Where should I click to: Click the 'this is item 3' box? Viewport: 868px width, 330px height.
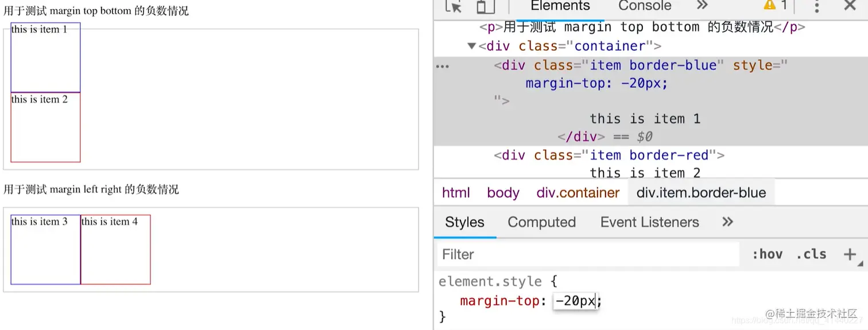click(x=45, y=250)
